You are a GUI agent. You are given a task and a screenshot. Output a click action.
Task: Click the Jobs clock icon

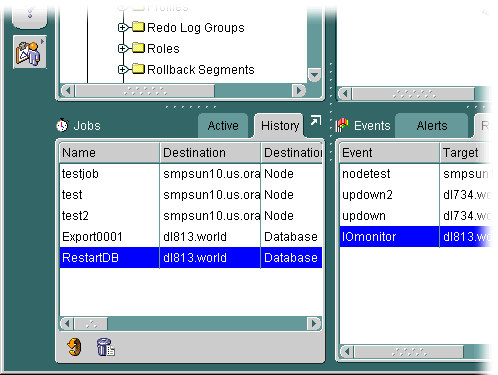click(62, 126)
